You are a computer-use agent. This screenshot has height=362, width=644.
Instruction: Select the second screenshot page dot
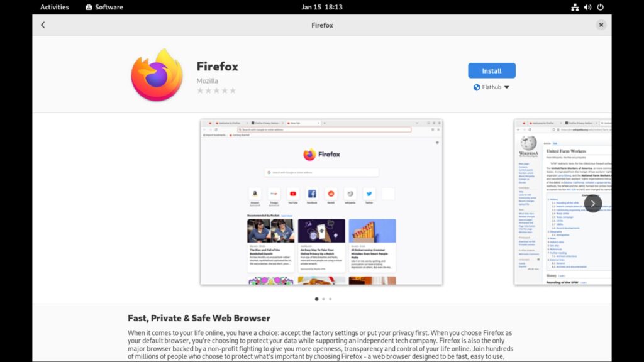324,299
